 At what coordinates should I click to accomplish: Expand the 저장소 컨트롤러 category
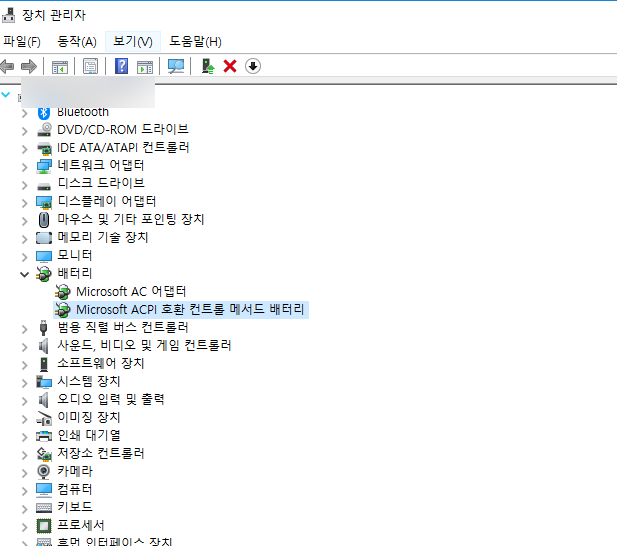point(25,455)
